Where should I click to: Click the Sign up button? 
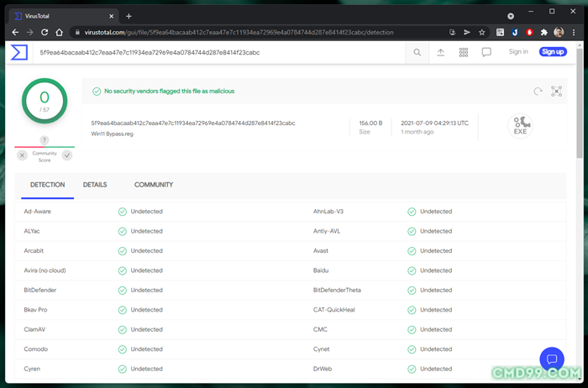pyautogui.click(x=553, y=52)
